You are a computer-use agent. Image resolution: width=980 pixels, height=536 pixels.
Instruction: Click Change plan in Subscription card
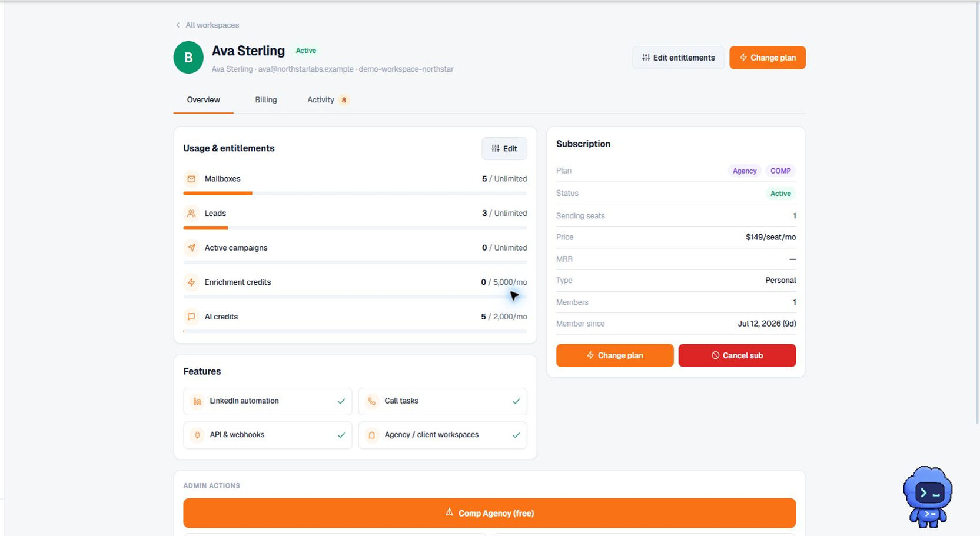tap(615, 355)
